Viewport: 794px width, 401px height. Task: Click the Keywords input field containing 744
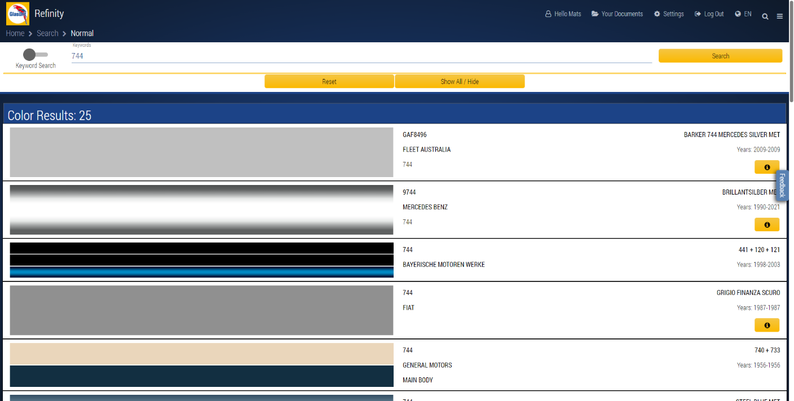tap(362, 56)
